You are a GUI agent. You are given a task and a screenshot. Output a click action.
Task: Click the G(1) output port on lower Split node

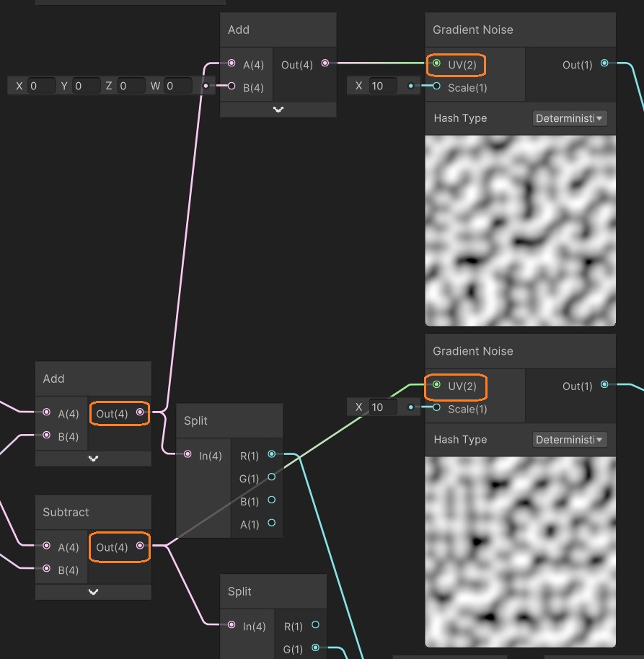click(x=315, y=649)
